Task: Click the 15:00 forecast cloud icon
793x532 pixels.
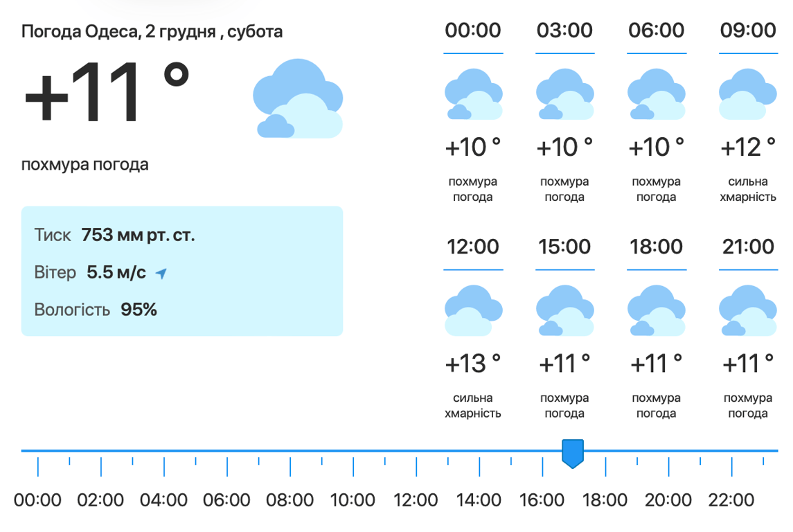Action: click(x=564, y=311)
